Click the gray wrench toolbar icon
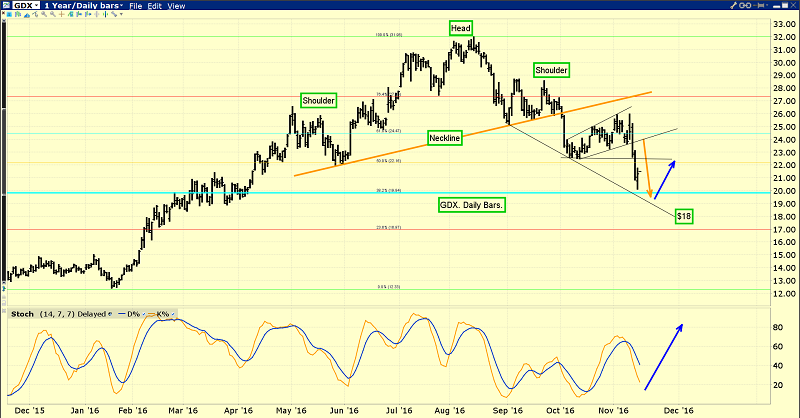Image resolution: width=800 pixels, height=418 pixels. coord(114,14)
